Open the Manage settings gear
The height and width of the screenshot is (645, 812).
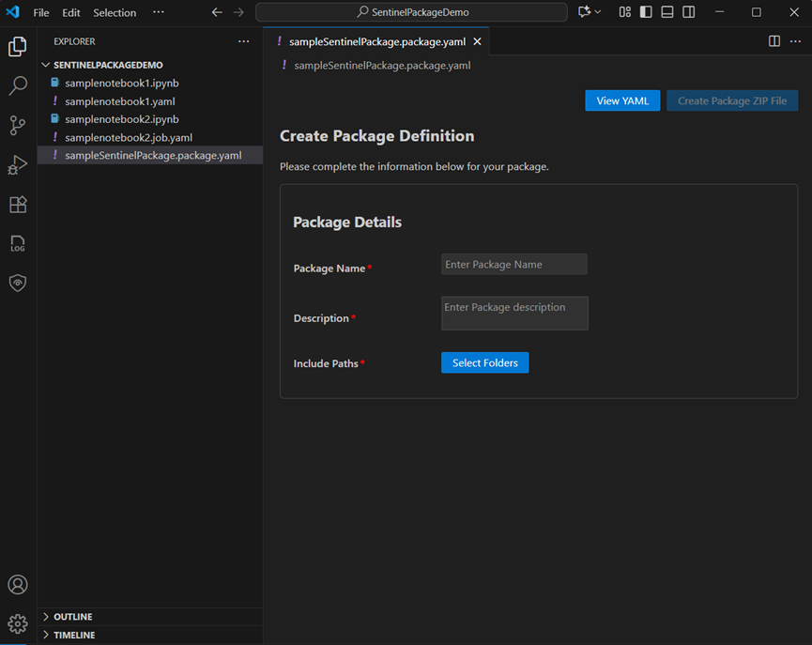tap(17, 622)
